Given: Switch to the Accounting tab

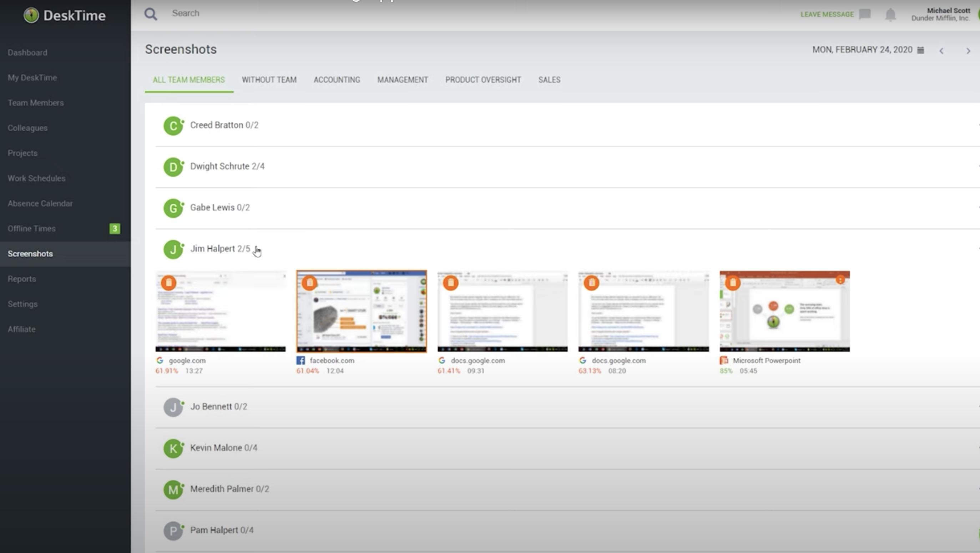Looking at the screenshot, I should tap(337, 80).
